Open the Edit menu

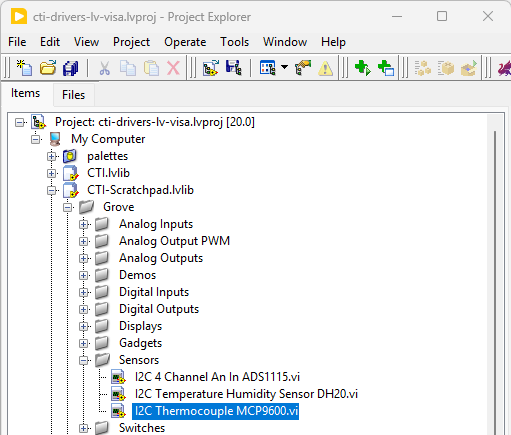(50, 42)
